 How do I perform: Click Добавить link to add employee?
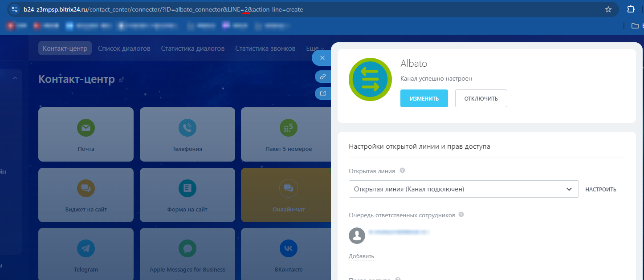click(361, 256)
